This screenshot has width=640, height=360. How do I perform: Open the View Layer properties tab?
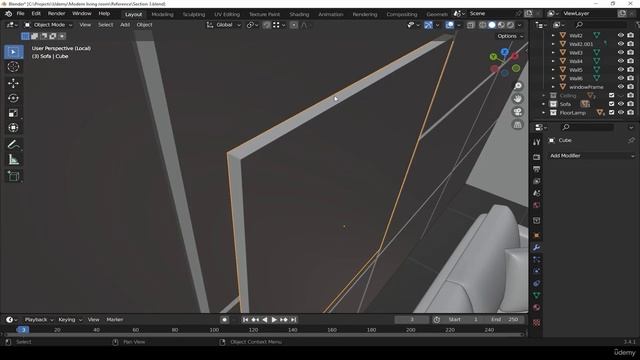point(537,181)
